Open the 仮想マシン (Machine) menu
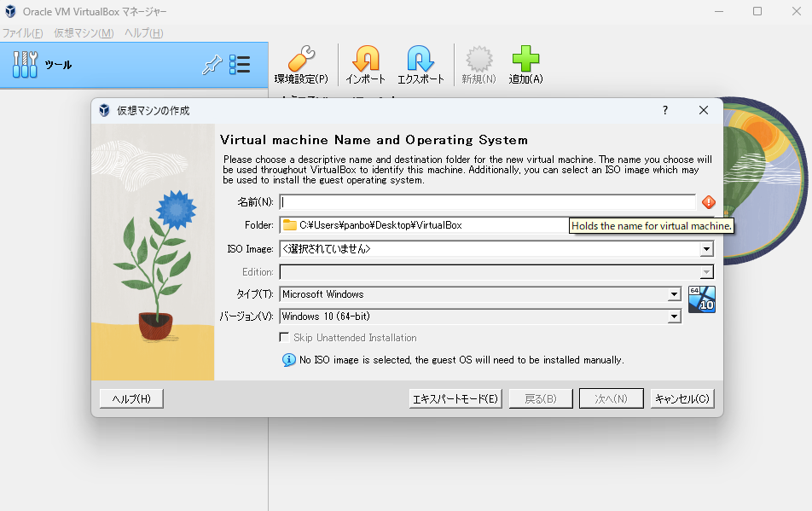This screenshot has height=511, width=812. (x=84, y=33)
